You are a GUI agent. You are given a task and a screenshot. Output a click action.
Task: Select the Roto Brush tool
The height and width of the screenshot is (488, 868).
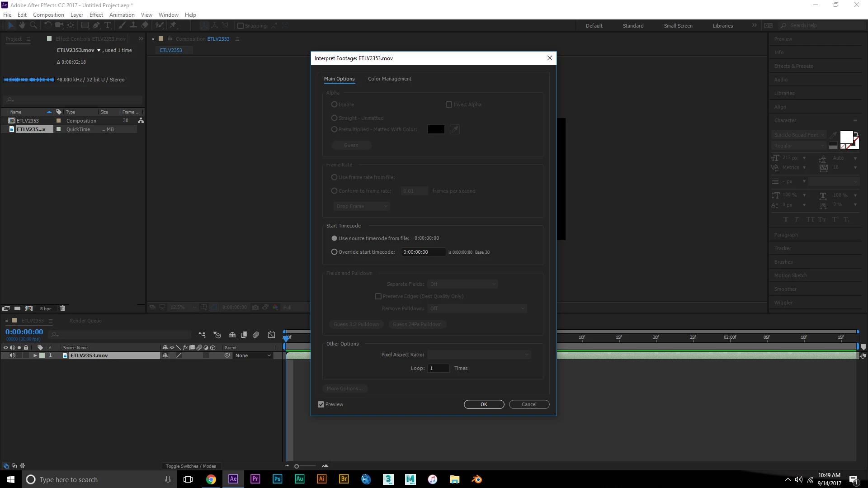[159, 25]
